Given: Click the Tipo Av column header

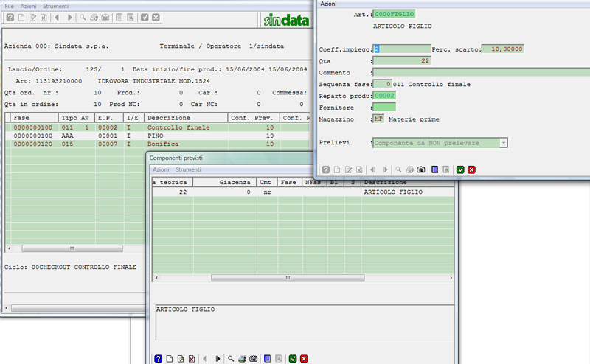Looking at the screenshot, I should pyautogui.click(x=77, y=118).
